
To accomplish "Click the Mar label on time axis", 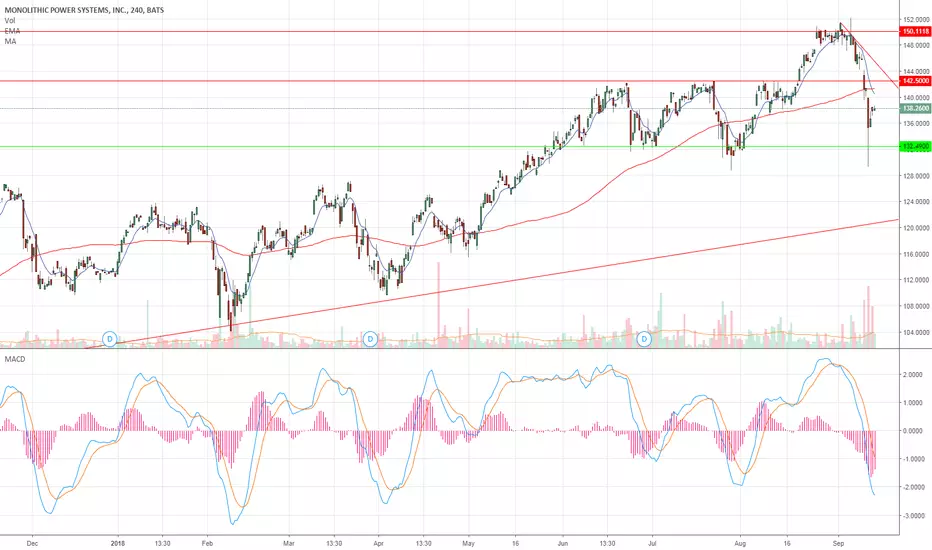I will click(x=289, y=543).
